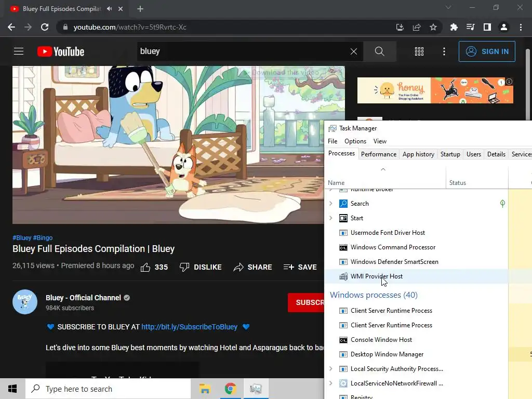Click Bluey - Official Channel name
Screen dimensions: 532x399
[83, 298]
